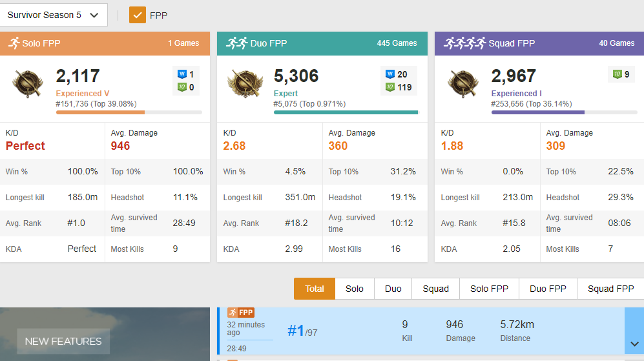Click the Duo wins W badge icon
The width and height of the screenshot is (644, 361).
(x=390, y=74)
